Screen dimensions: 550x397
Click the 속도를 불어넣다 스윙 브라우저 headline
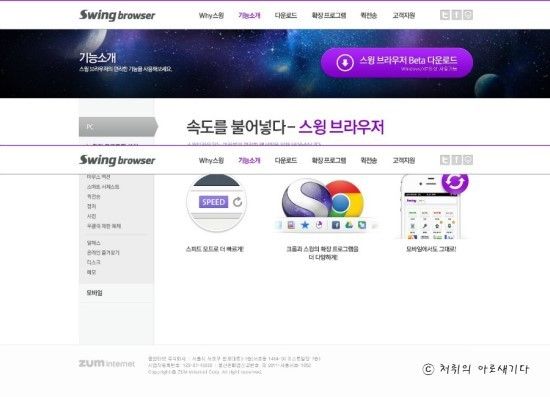point(285,127)
